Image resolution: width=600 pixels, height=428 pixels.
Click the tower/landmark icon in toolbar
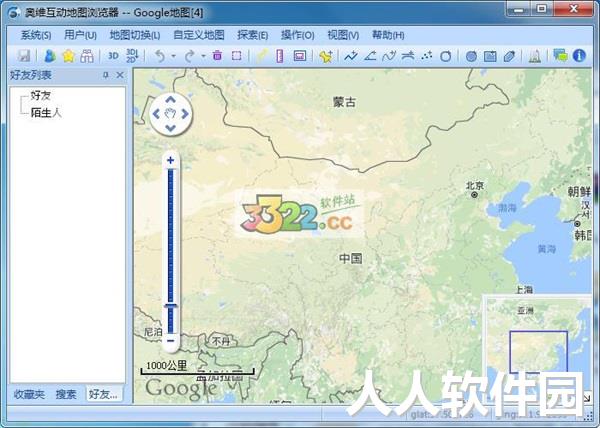(535, 56)
